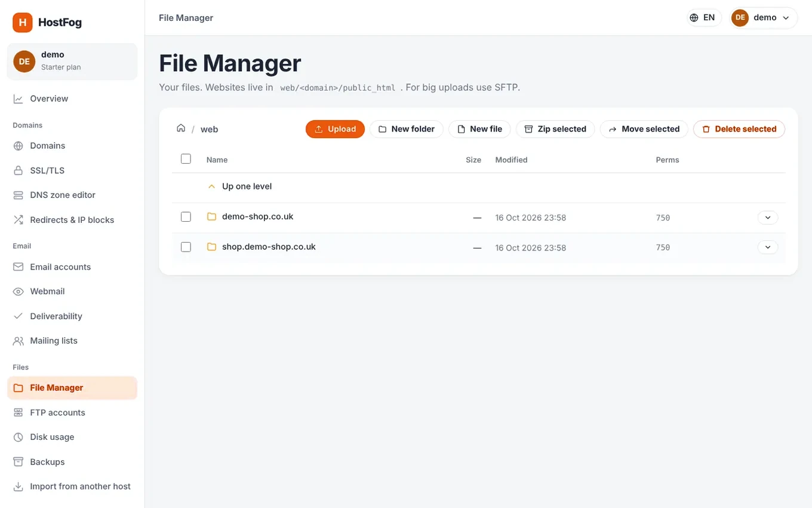Click the SSL/TLS padlock icon
Viewport: 812px width, 508px height.
[19, 170]
